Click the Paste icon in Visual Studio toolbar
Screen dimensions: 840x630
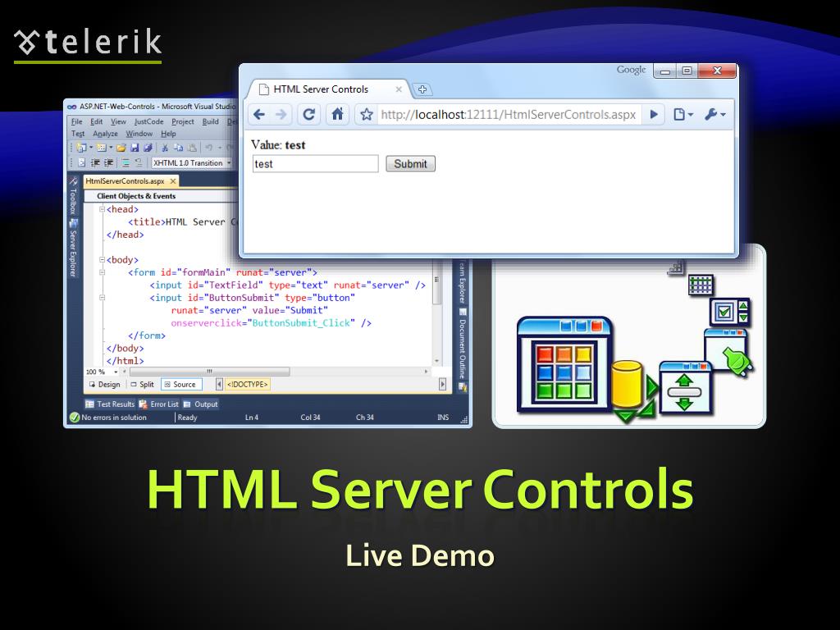pyautogui.click(x=192, y=148)
